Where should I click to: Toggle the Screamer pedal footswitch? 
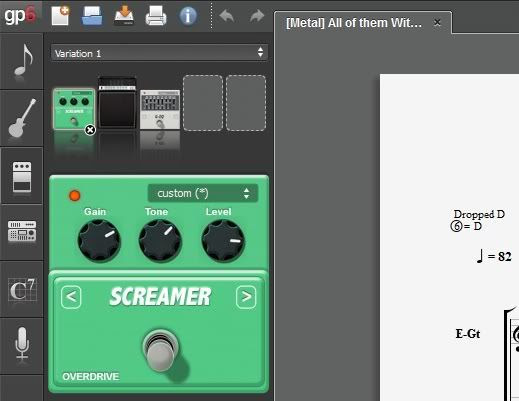161,350
